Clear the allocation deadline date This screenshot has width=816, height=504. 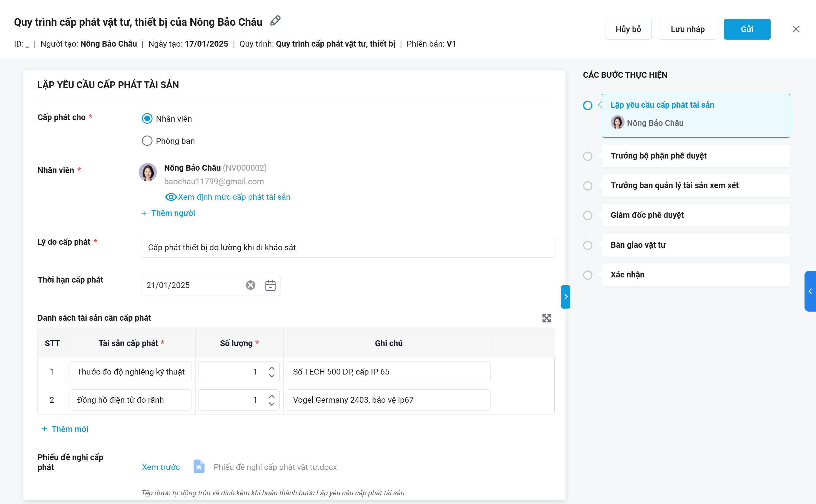(x=251, y=285)
